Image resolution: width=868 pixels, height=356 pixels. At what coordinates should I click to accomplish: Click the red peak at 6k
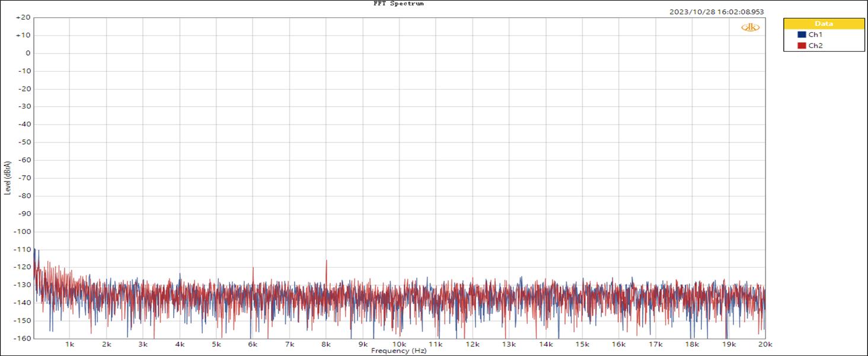pyautogui.click(x=253, y=268)
